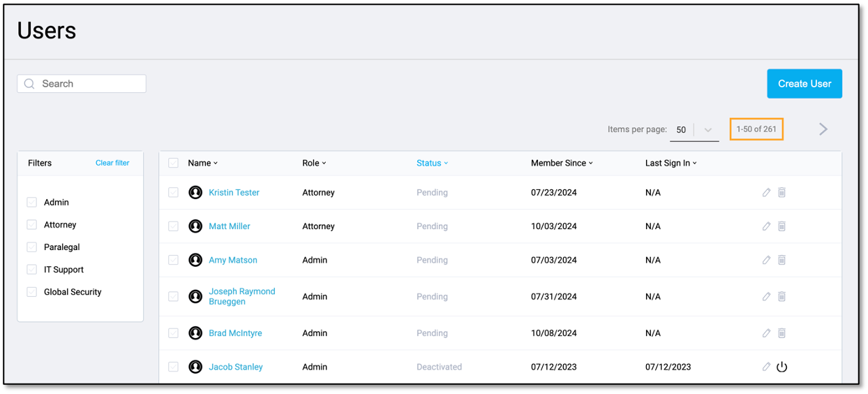The width and height of the screenshot is (868, 394).
Task: Click the Clear filter link
Action: [112, 163]
